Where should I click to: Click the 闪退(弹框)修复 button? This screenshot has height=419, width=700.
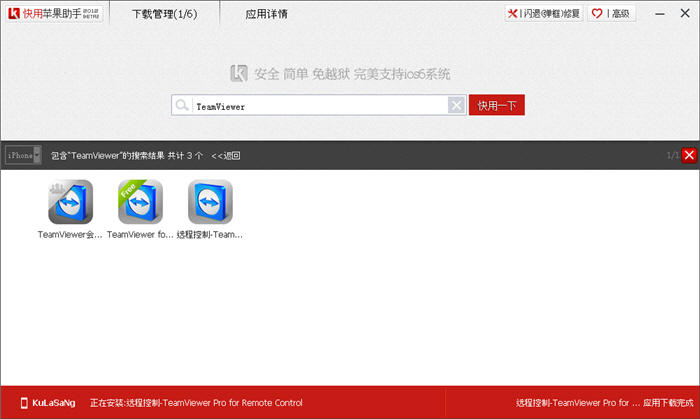[x=544, y=13]
